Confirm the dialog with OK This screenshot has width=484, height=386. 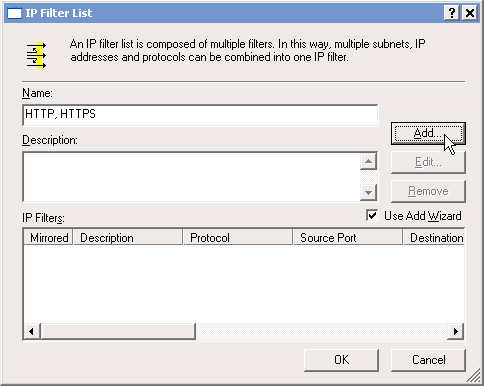pos(341,360)
